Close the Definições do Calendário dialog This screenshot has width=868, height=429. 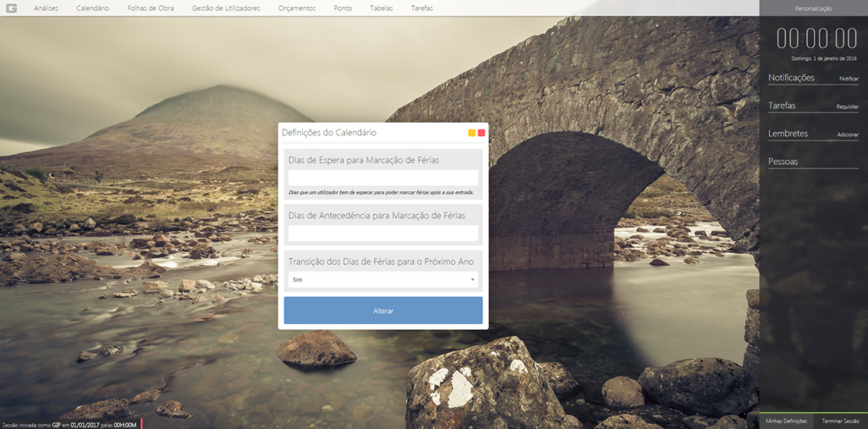tap(481, 133)
